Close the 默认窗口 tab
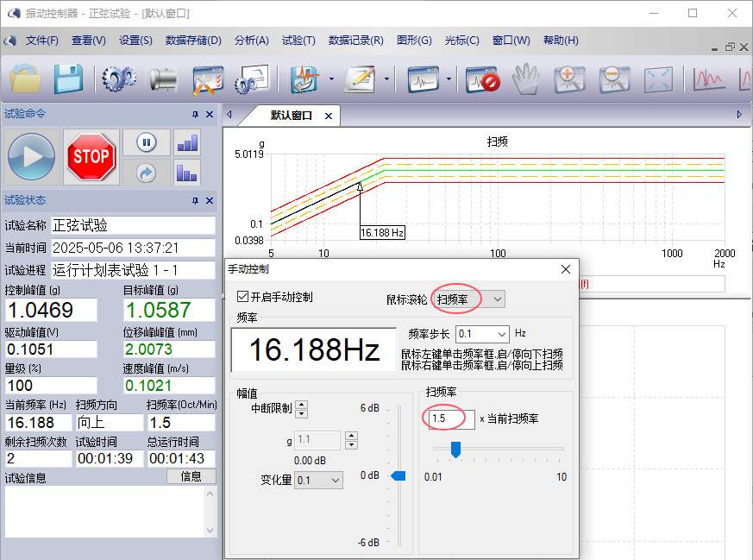 [329, 116]
